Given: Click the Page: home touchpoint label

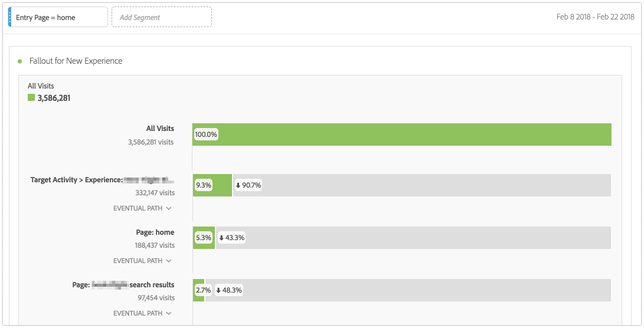Looking at the screenshot, I should 155,232.
